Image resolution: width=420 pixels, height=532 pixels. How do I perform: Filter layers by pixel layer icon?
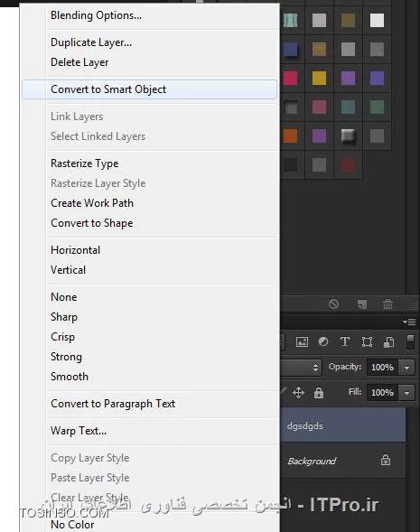click(x=302, y=341)
